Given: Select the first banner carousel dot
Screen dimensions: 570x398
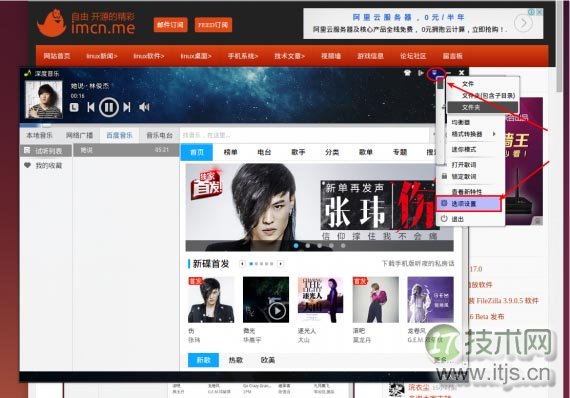Looking at the screenshot, I should pos(296,246).
